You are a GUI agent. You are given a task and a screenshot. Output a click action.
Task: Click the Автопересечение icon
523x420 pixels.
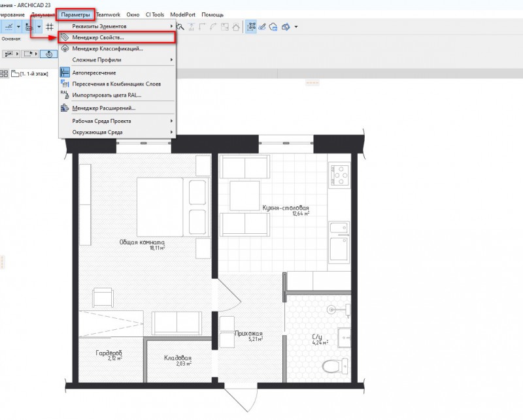tap(65, 73)
